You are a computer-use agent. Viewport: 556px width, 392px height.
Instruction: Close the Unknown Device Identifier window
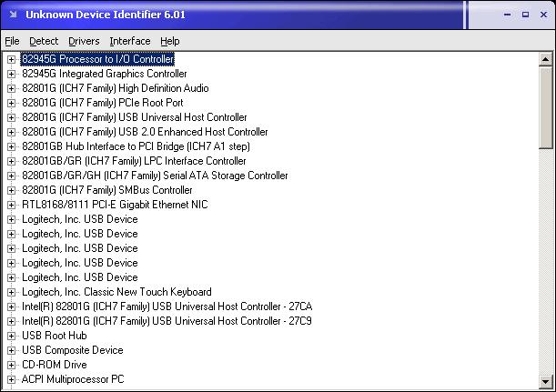(x=543, y=15)
